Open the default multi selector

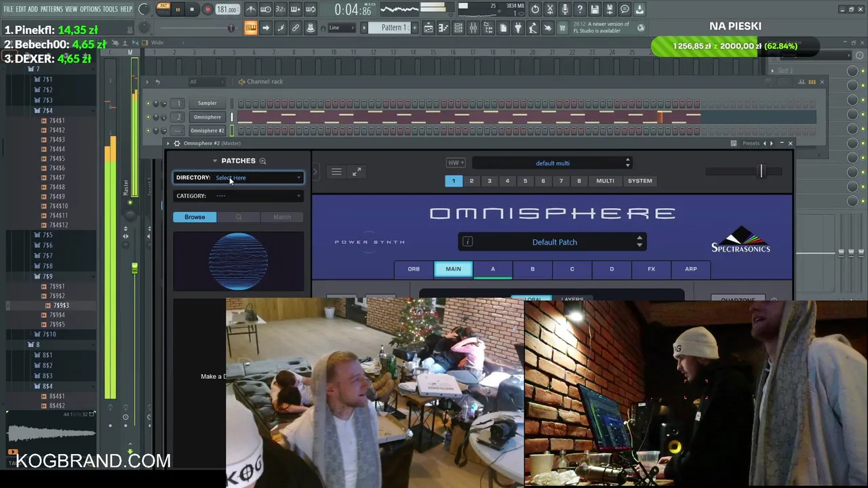tap(552, 163)
